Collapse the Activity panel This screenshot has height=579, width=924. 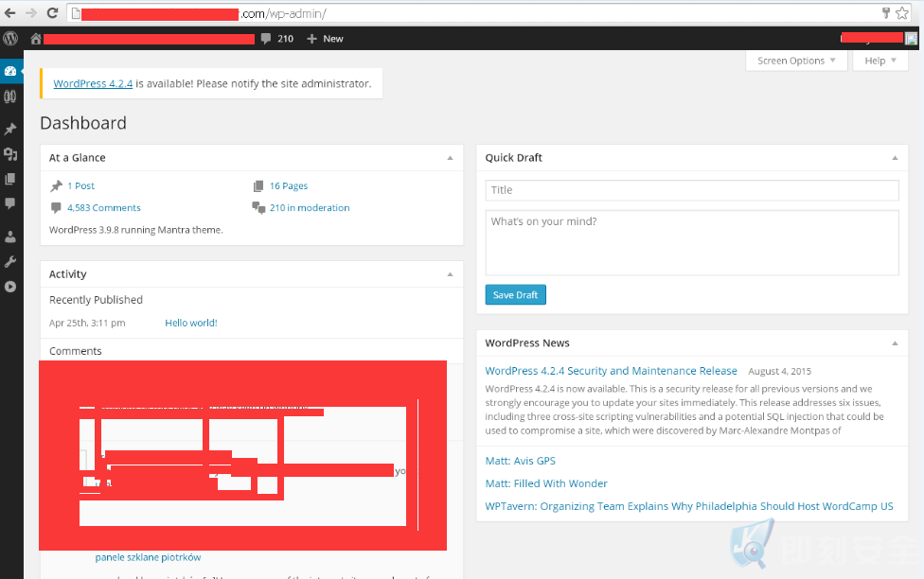(451, 274)
